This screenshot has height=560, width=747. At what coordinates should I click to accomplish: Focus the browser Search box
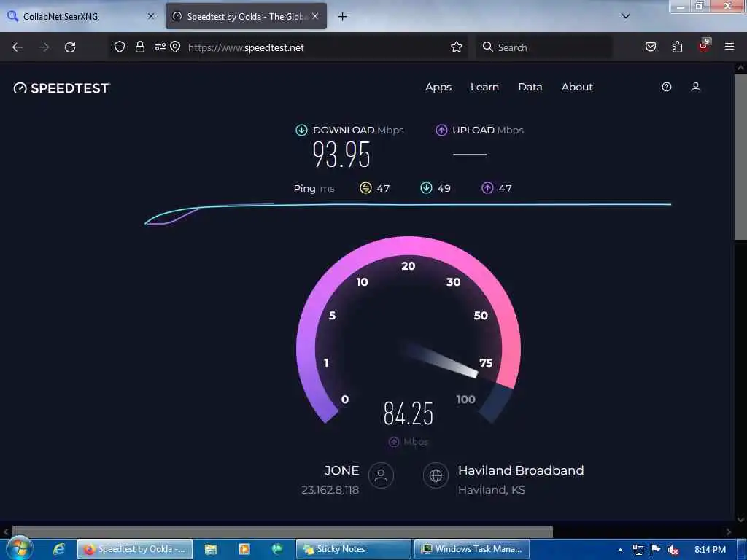[x=544, y=47]
